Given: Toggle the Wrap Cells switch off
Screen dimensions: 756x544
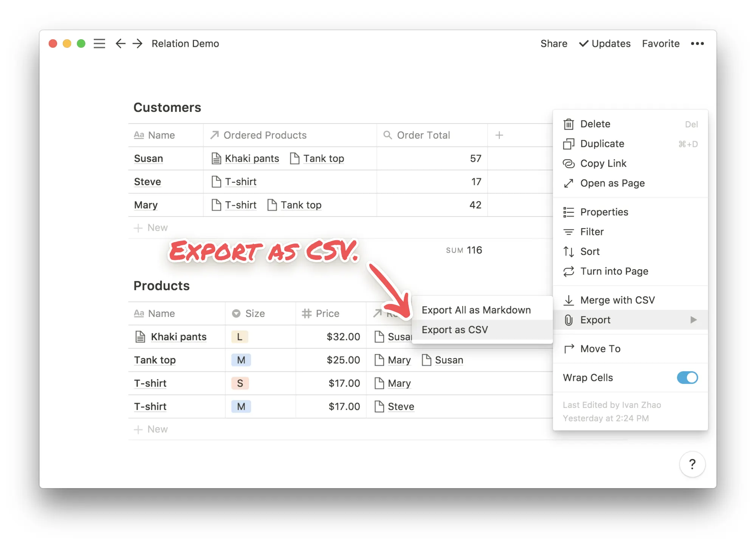Looking at the screenshot, I should (687, 377).
